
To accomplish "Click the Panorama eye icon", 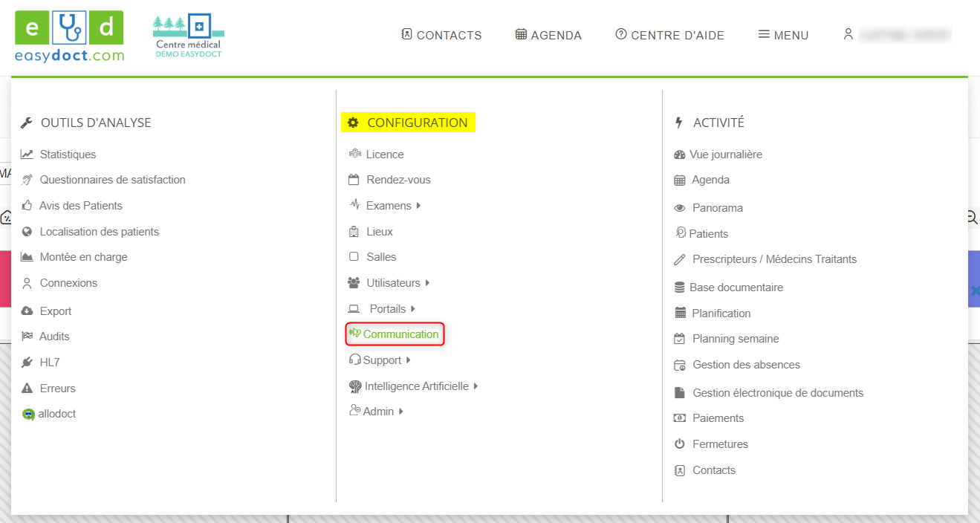I will [x=679, y=209].
